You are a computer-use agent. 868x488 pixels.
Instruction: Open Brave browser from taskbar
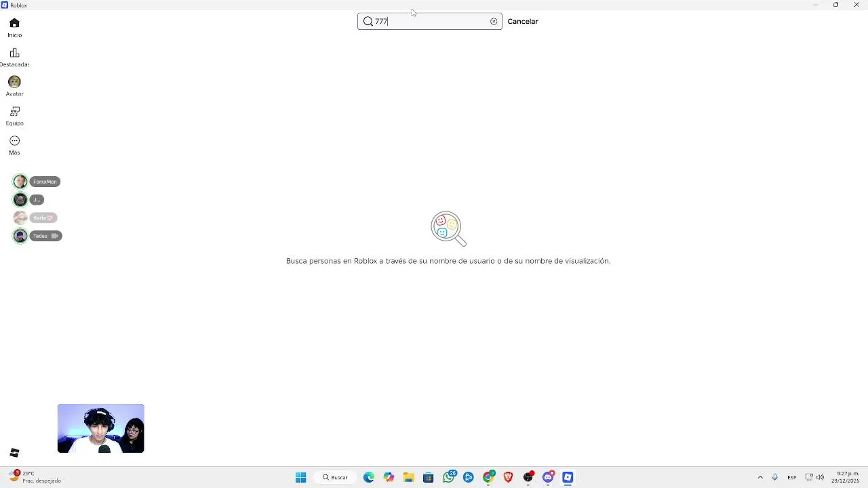pos(508,478)
